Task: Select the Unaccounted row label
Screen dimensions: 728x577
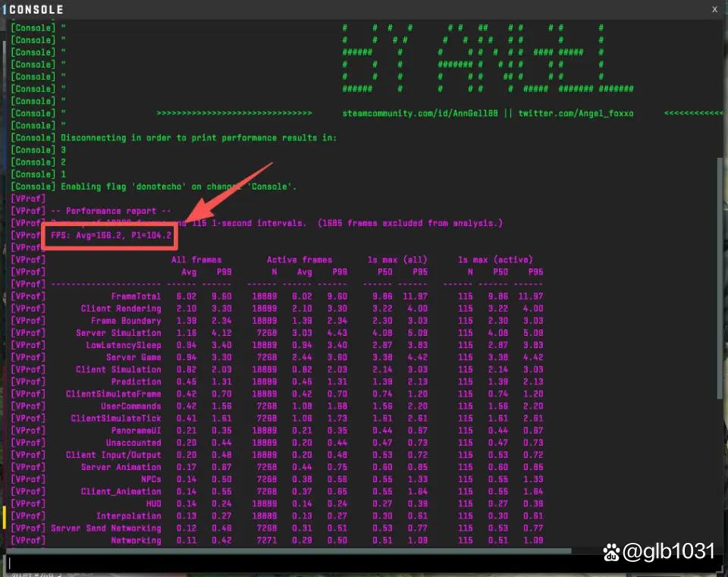Action: pyautogui.click(x=133, y=442)
